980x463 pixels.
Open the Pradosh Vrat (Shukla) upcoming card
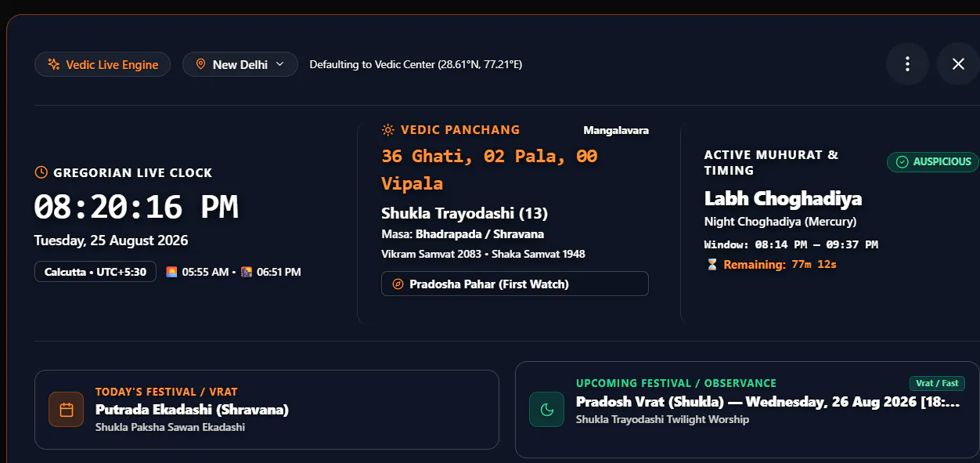pos(748,410)
